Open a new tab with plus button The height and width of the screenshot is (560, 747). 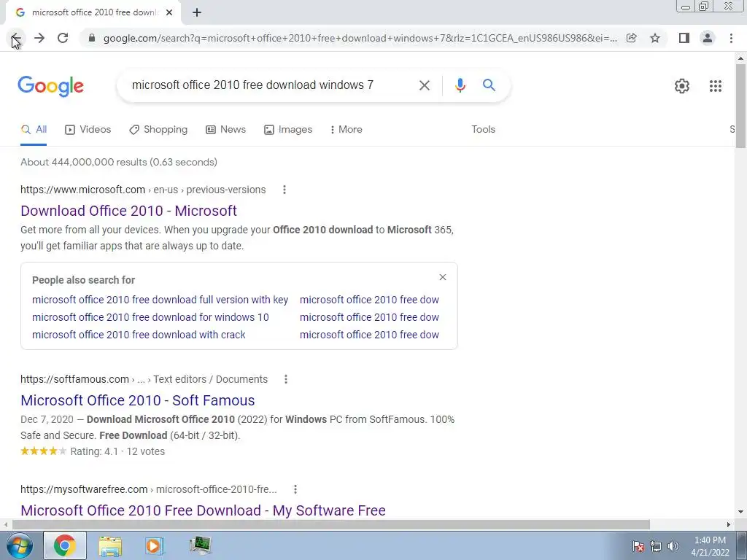197,12
